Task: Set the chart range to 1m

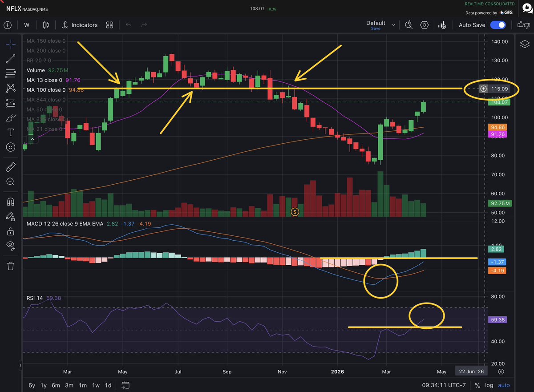Action: [83, 385]
